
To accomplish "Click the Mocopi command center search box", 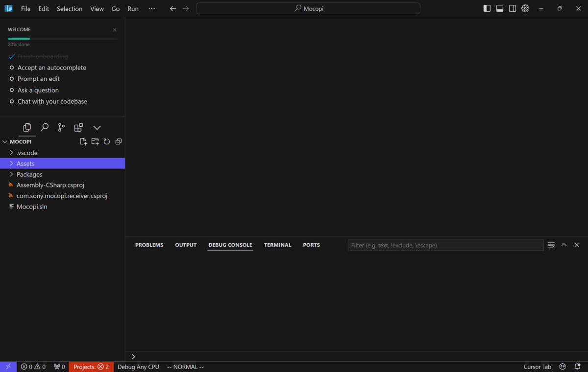I will (308, 8).
